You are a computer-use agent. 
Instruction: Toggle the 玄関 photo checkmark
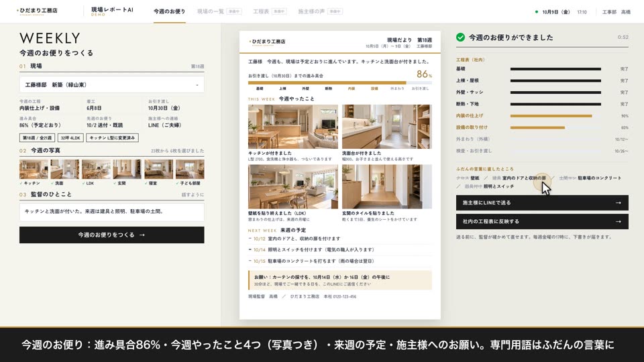coord(115,184)
